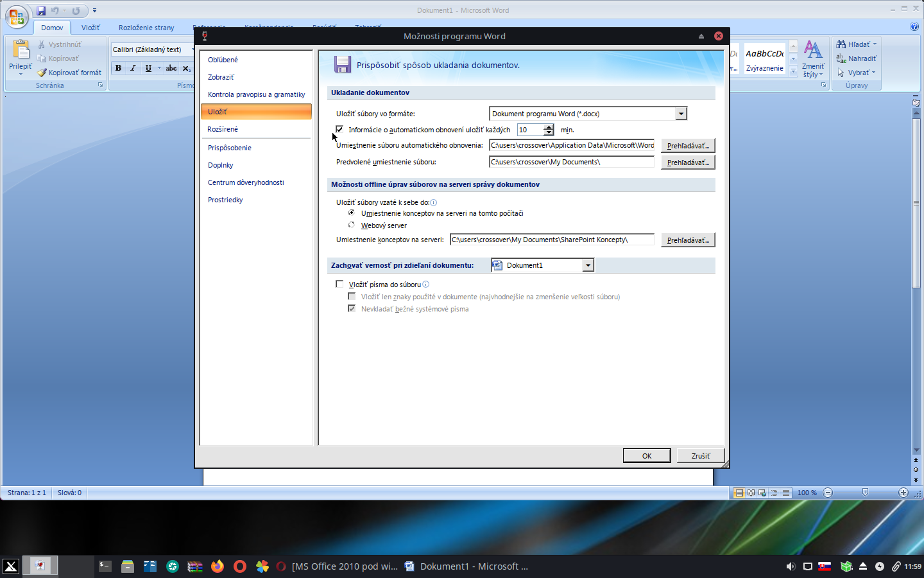Select server drafts location on this computer radio
This screenshot has width=924, height=578.
coord(351,213)
